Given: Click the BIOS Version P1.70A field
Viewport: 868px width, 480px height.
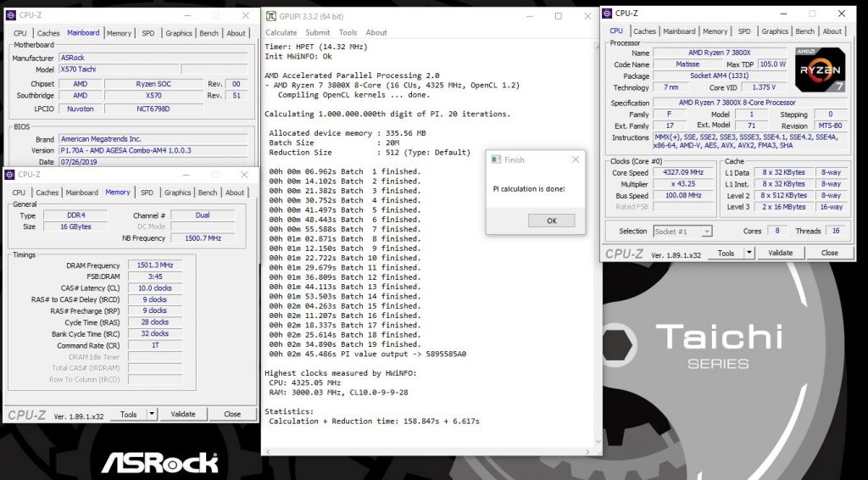Looking at the screenshot, I should click(x=153, y=151).
